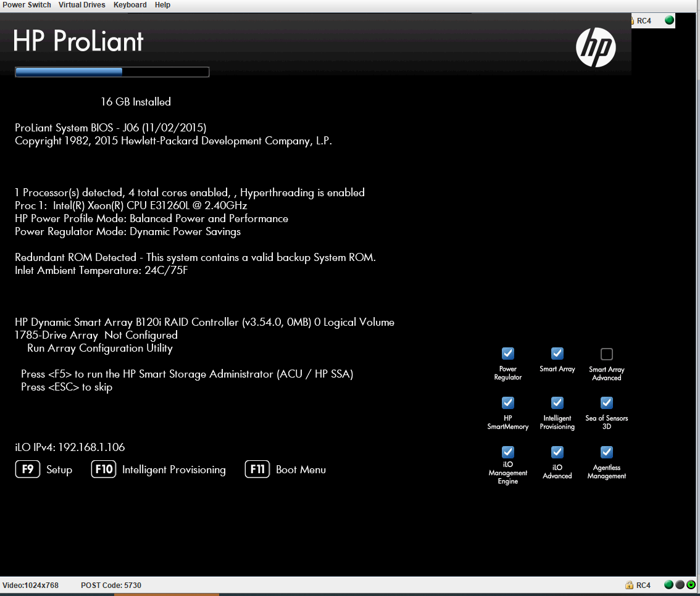700x596 pixels.
Task: Click the Copyright Hewlett-Packard line
Action: [173, 141]
